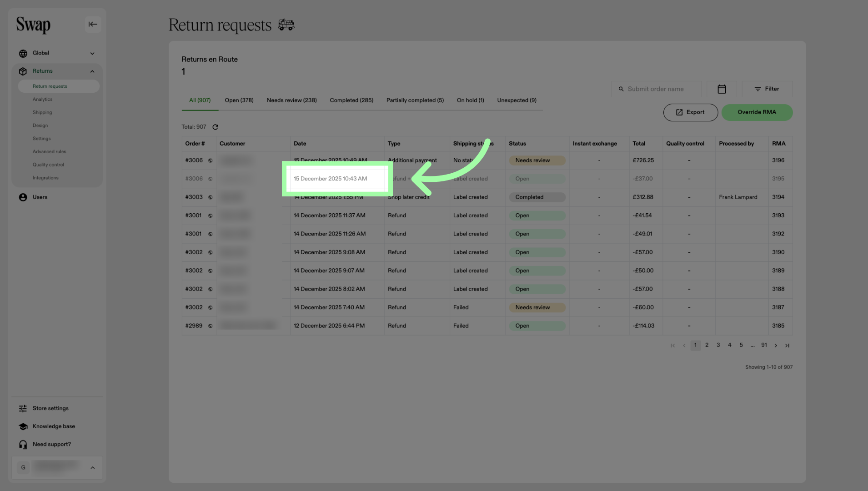
Task: Go to page 3 in pagination
Action: pos(718,346)
